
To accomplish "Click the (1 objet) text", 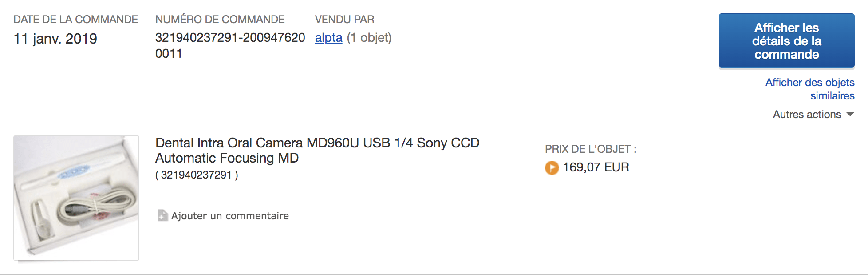I will tap(369, 38).
